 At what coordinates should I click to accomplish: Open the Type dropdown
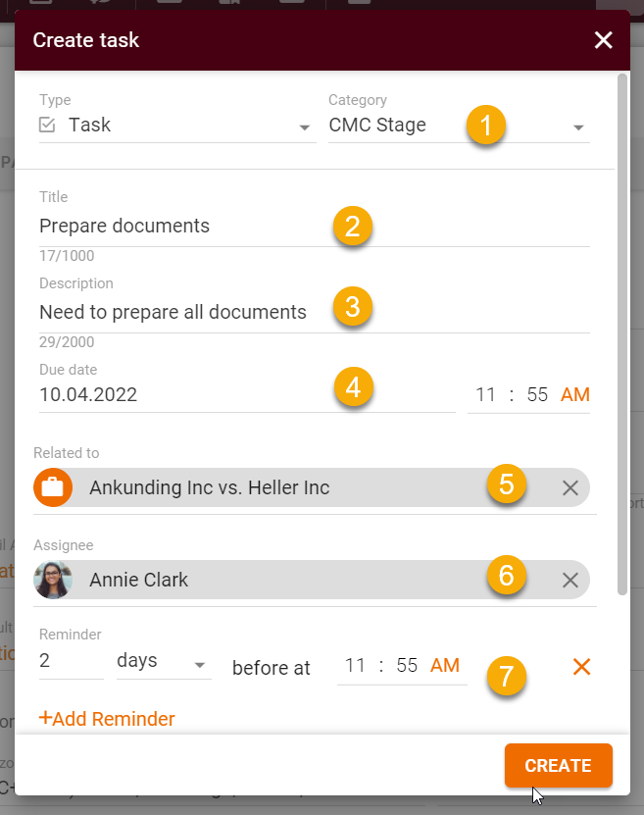click(303, 127)
